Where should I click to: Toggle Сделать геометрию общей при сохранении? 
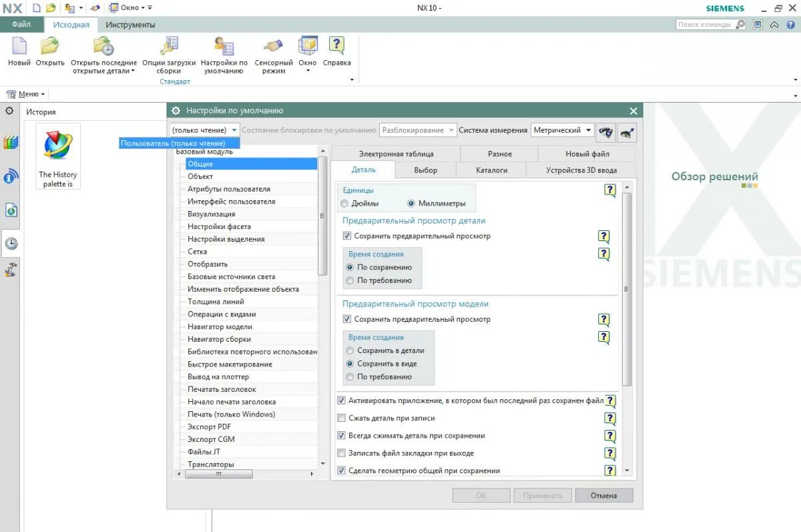click(x=342, y=471)
